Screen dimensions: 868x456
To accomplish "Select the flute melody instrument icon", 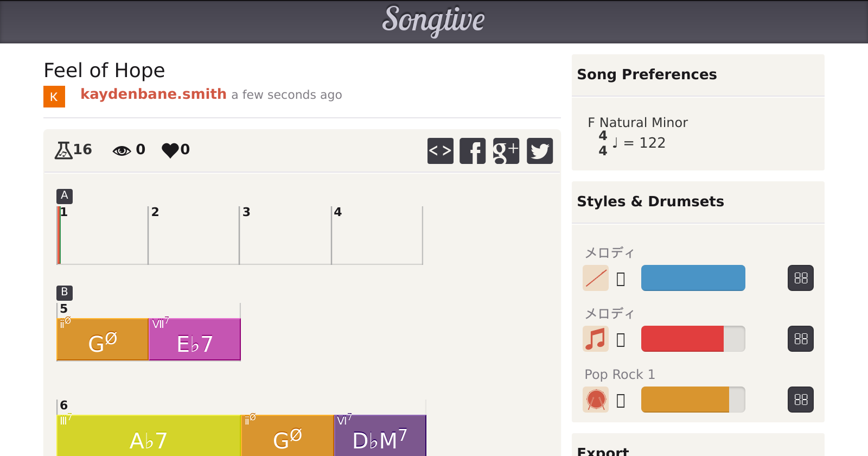I will (x=596, y=278).
